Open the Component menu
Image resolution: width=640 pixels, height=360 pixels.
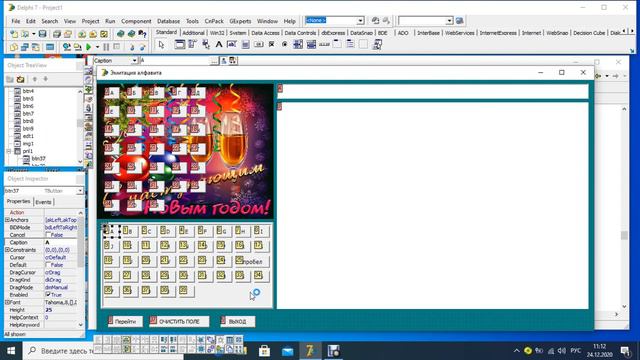(136, 21)
